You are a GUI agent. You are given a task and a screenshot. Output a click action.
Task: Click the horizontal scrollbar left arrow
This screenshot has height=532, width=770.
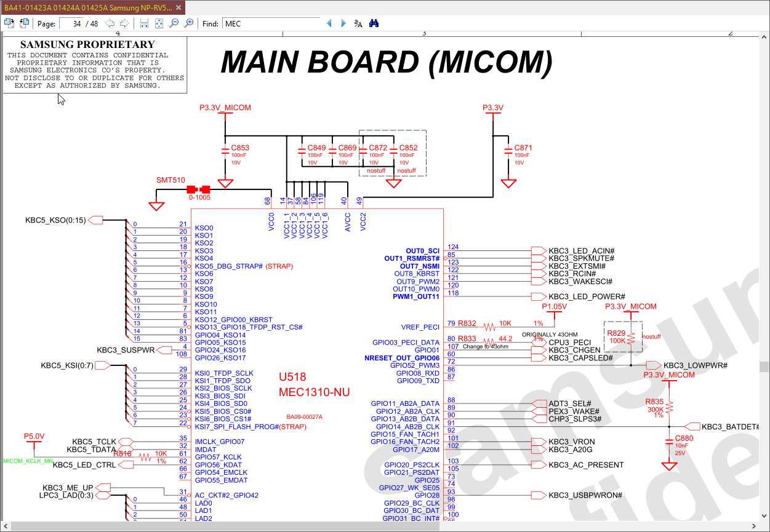pos(6,526)
